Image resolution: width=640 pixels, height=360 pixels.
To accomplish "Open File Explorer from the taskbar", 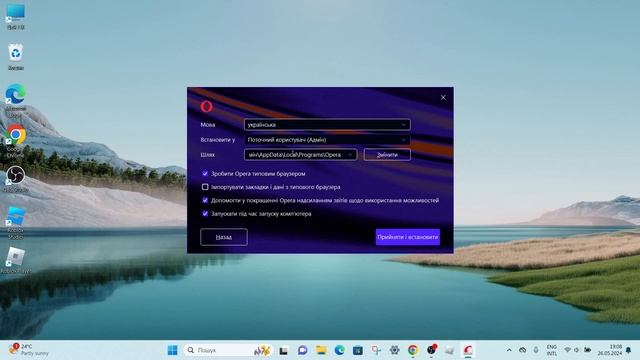I will 321,350.
